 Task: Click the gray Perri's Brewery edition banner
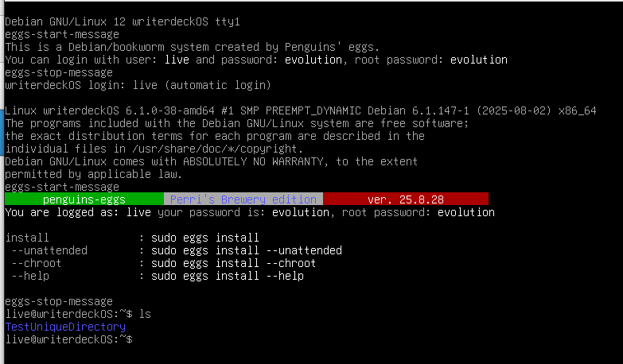coord(243,199)
